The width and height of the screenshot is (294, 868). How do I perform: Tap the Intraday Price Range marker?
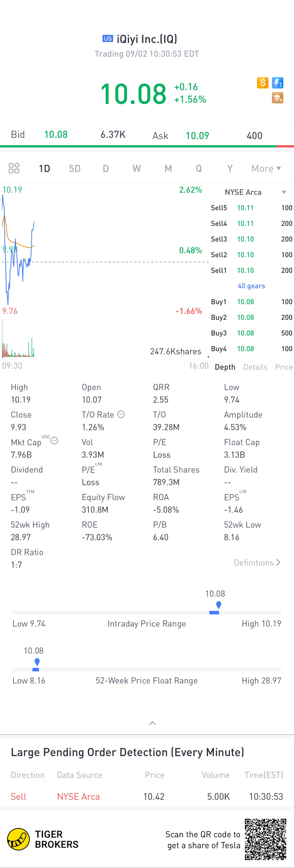coord(218,605)
